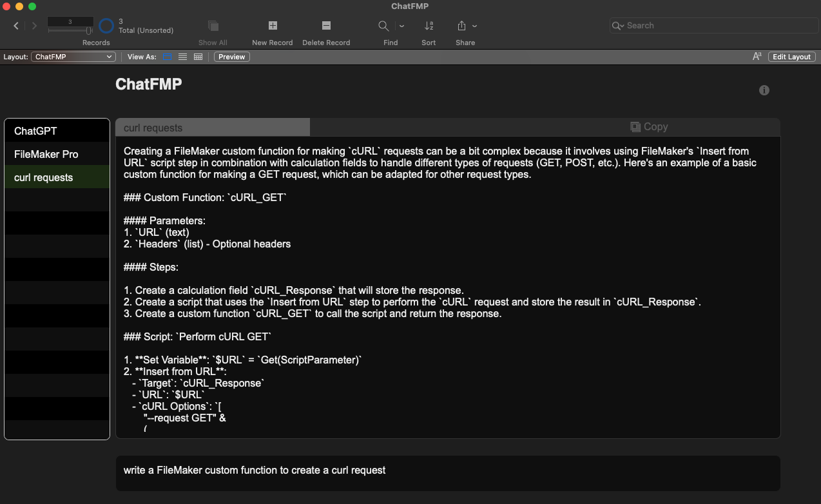Screen dimensions: 821x504
Task: Click the record navigation slider
Action: 71,30
